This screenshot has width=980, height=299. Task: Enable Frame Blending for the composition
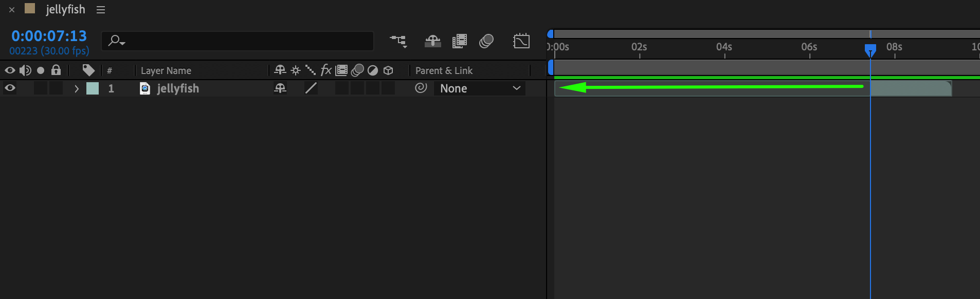click(459, 41)
